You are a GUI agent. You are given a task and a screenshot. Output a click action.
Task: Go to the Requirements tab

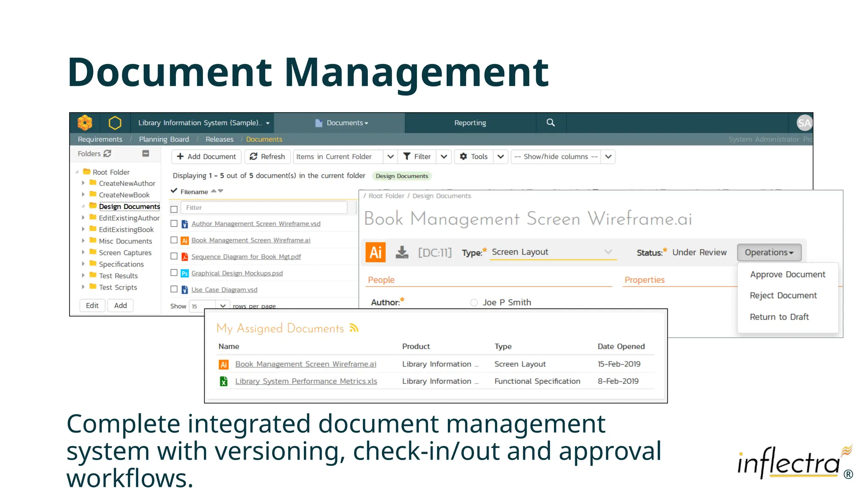tap(100, 139)
